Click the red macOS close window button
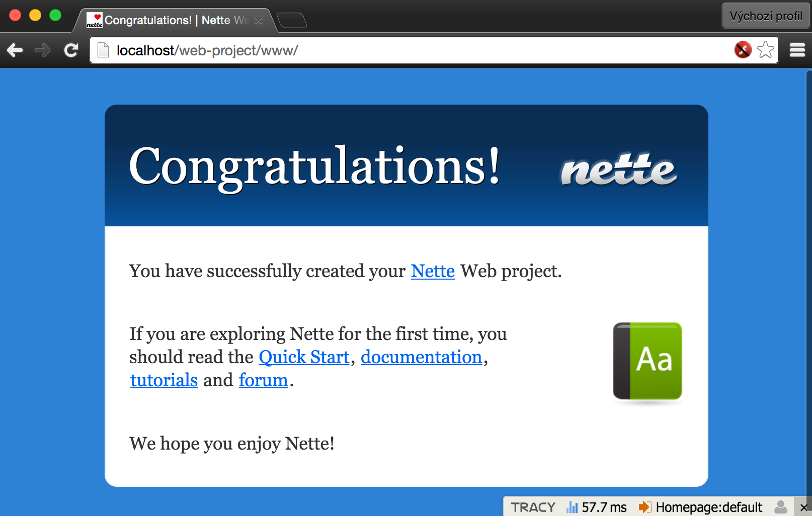812x516 pixels. (x=15, y=15)
